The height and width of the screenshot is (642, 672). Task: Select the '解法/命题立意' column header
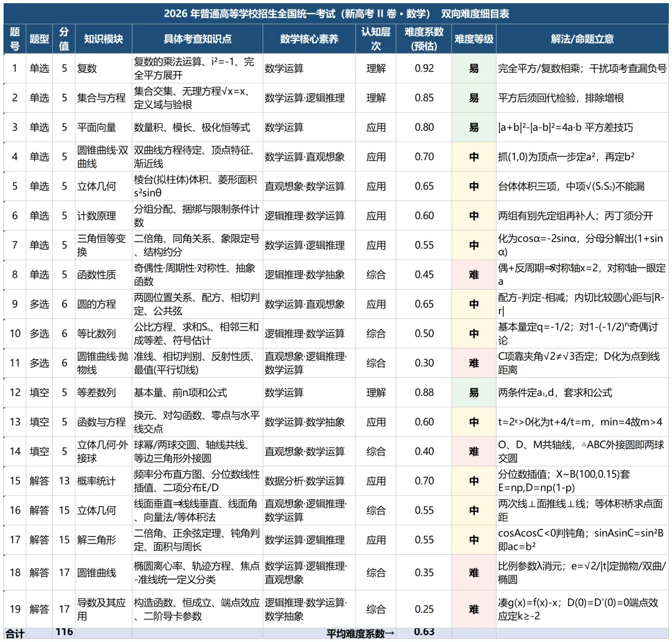click(582, 39)
